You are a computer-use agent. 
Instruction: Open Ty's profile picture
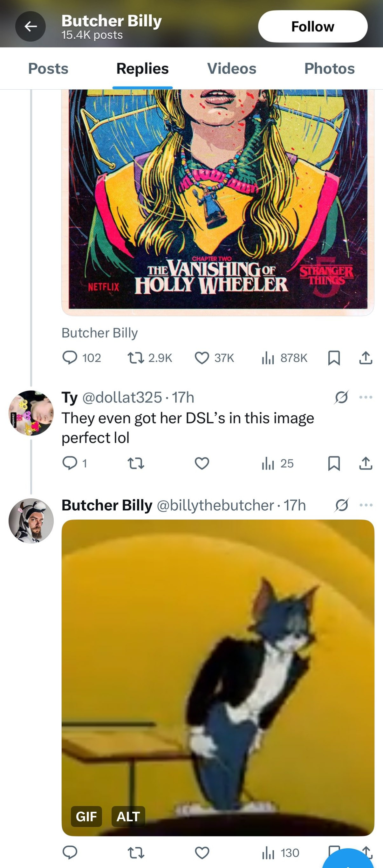pyautogui.click(x=31, y=413)
